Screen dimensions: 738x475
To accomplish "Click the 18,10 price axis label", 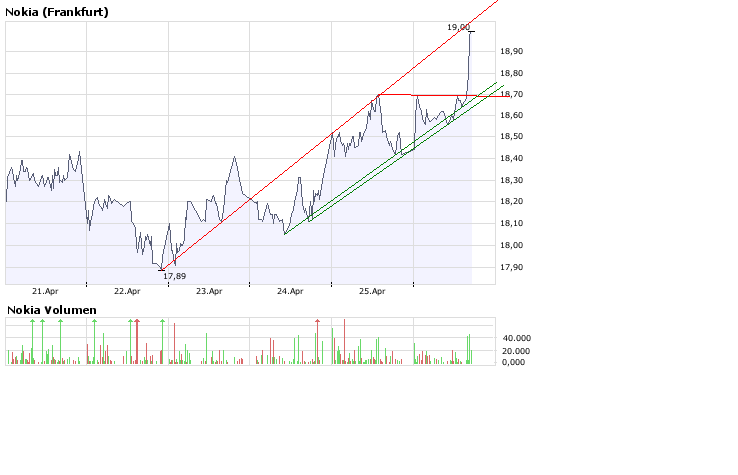I will point(512,223).
